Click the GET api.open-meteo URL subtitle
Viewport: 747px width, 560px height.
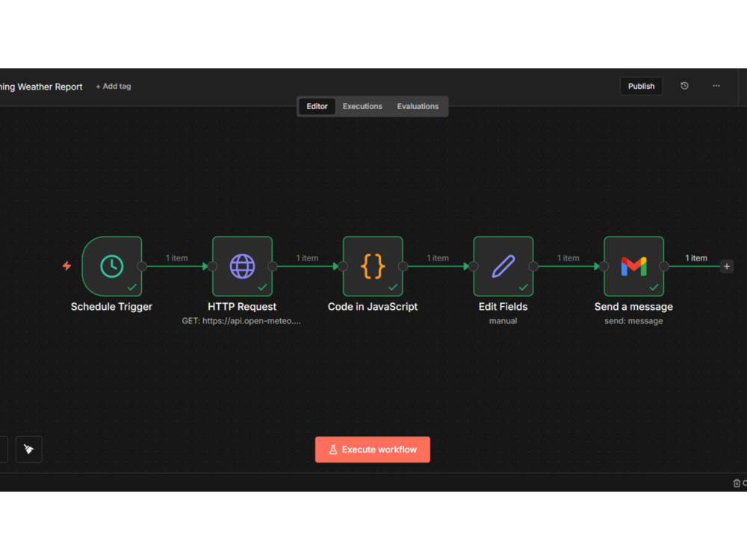pos(241,321)
